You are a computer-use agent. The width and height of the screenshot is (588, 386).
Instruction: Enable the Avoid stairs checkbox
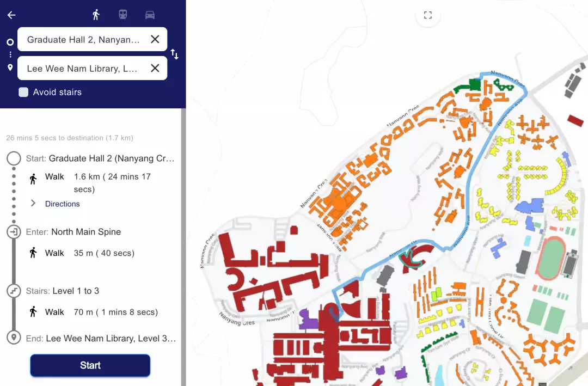coord(23,92)
